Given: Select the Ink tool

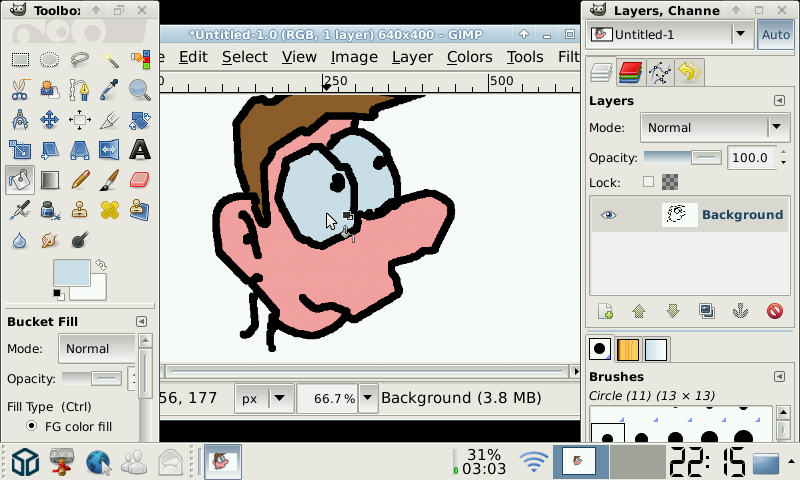Looking at the screenshot, I should (49, 210).
